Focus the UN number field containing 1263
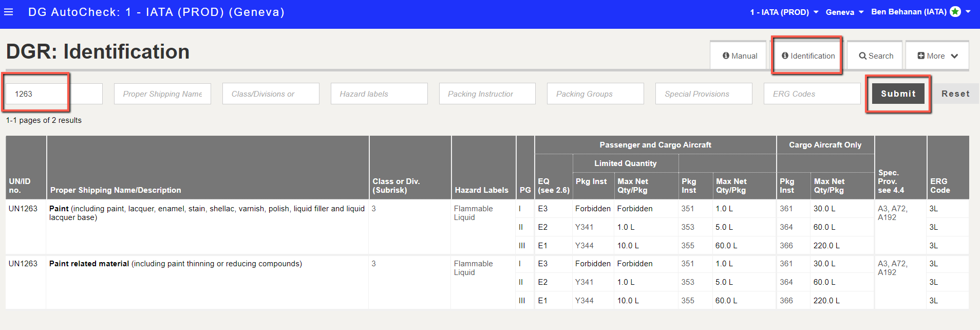Viewport: 980px width, 330px height. point(54,94)
